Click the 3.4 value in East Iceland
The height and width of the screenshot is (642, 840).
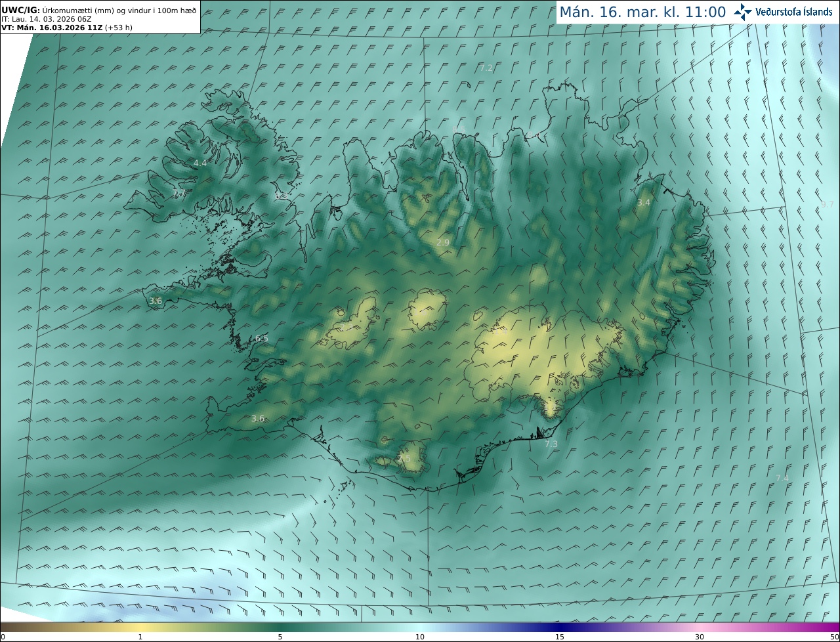[644, 202]
